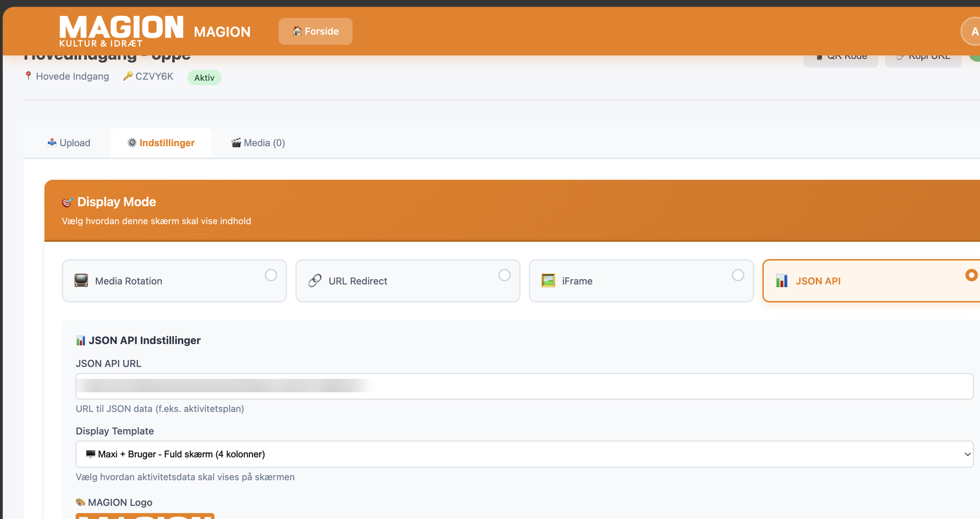Click the palette icon beside MAGION Logo
This screenshot has height=519, width=980.
coord(80,502)
